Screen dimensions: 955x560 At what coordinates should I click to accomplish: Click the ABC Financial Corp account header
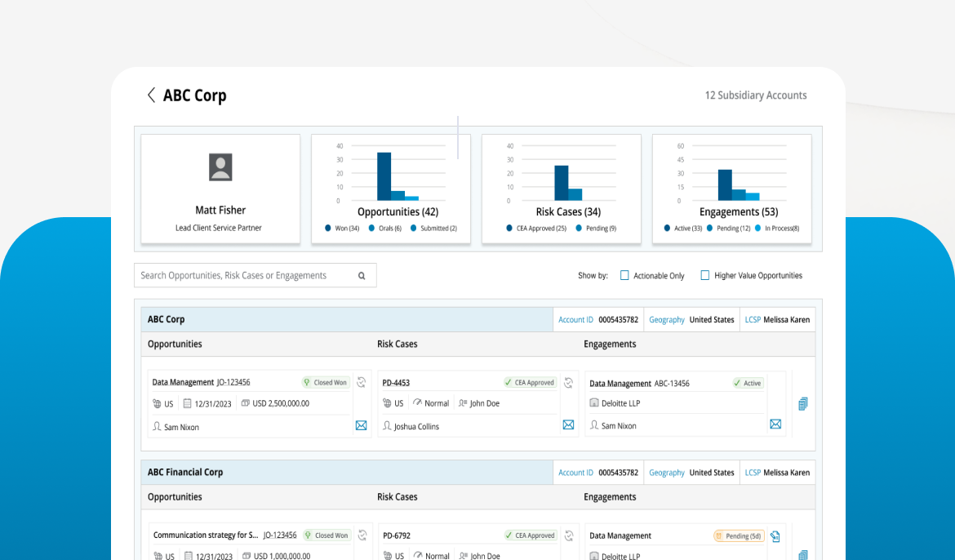tap(185, 473)
